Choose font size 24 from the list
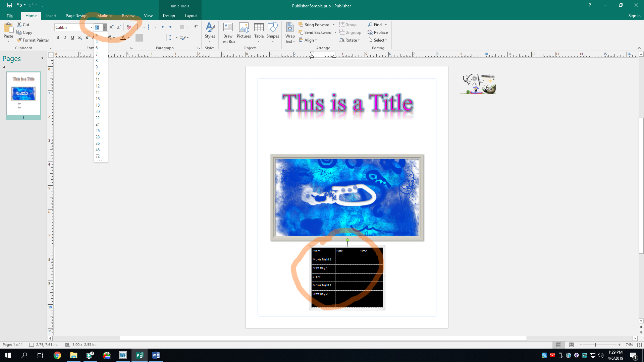 (98, 124)
